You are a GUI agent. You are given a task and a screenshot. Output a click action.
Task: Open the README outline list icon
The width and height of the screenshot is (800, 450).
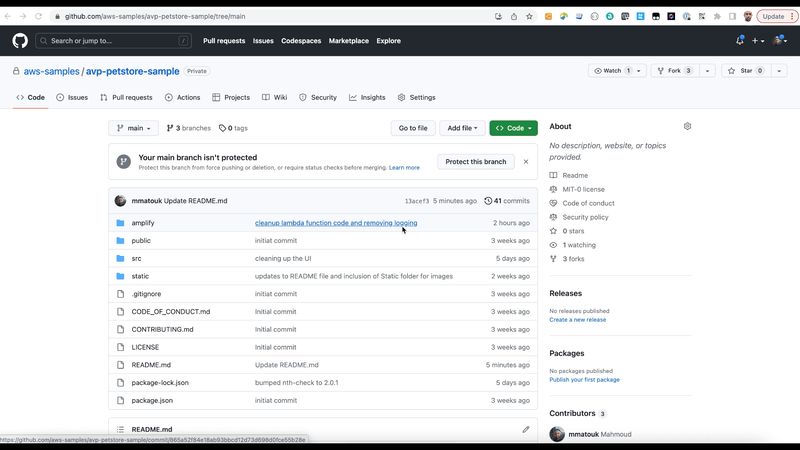(120, 430)
